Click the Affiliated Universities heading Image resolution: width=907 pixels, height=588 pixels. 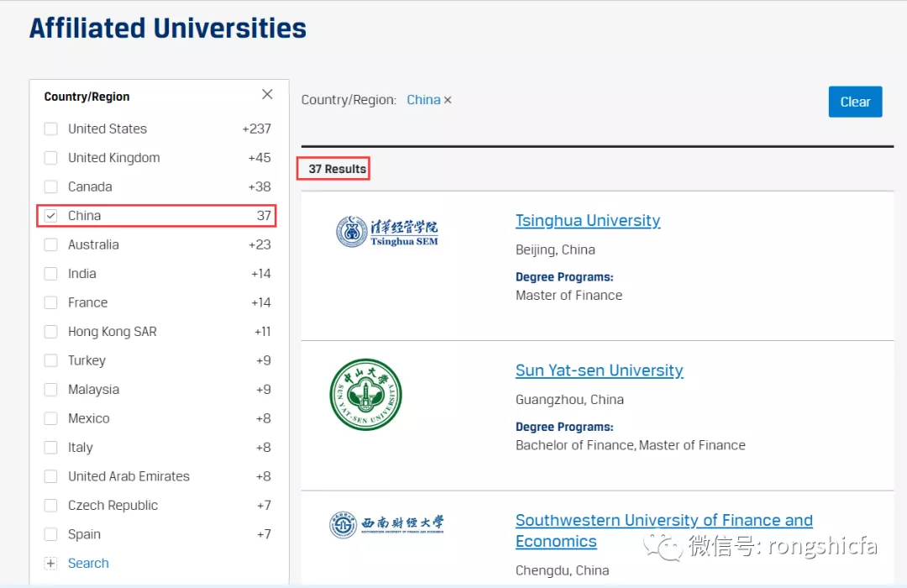(x=168, y=28)
